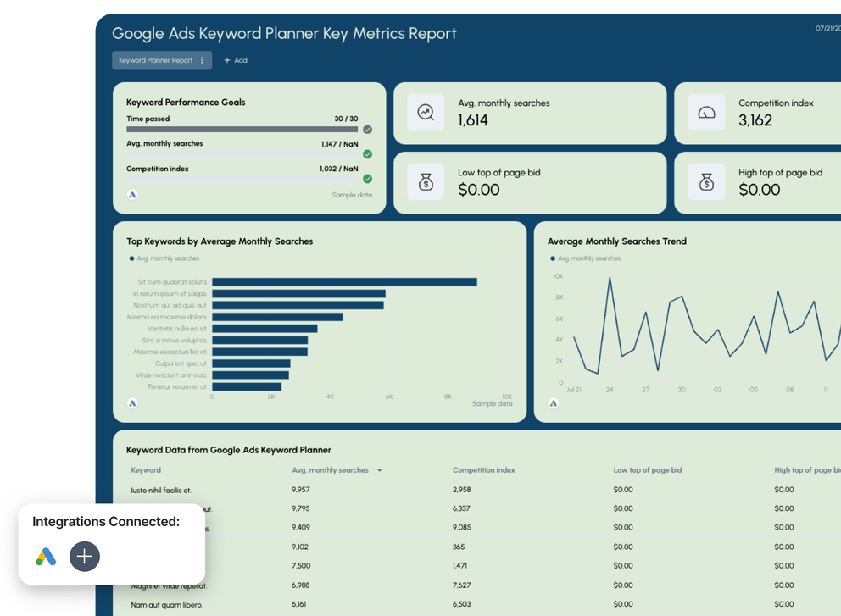The width and height of the screenshot is (841, 616).
Task: Click the Competition index column header
Action: (484, 470)
